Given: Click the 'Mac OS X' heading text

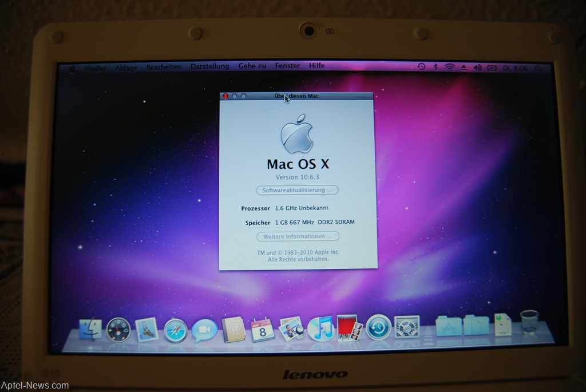Looking at the screenshot, I should point(298,164).
